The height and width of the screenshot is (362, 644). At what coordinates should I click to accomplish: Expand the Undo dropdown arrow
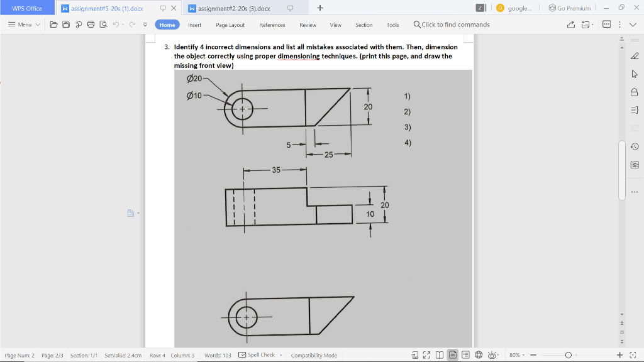click(123, 24)
